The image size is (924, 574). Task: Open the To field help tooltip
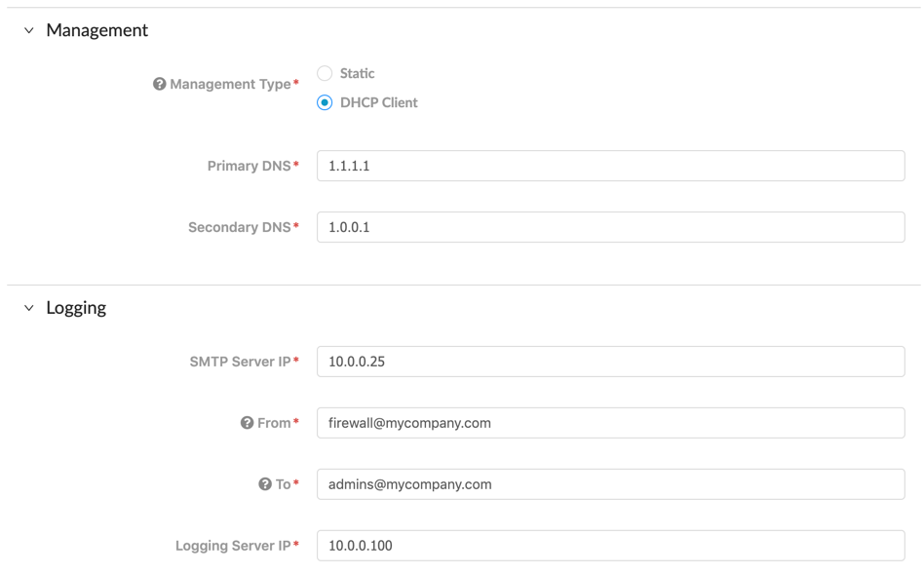[263, 484]
